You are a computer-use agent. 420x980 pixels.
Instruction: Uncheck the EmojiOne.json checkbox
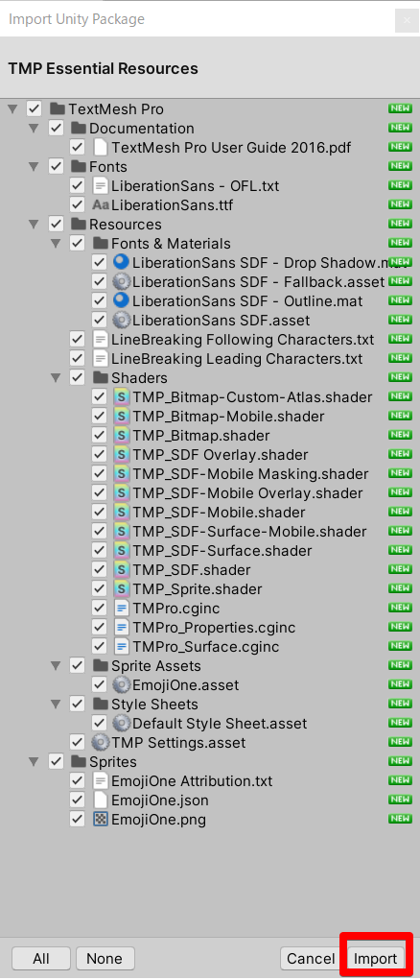[78, 800]
